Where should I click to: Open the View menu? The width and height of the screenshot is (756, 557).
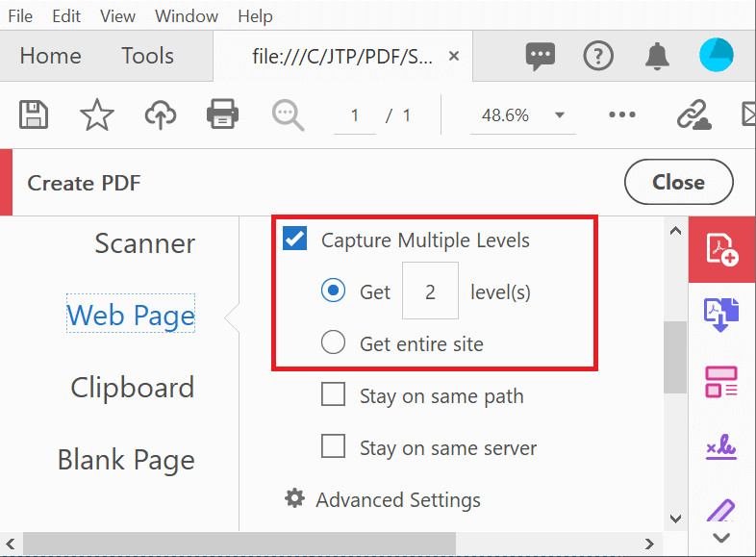[x=117, y=16]
